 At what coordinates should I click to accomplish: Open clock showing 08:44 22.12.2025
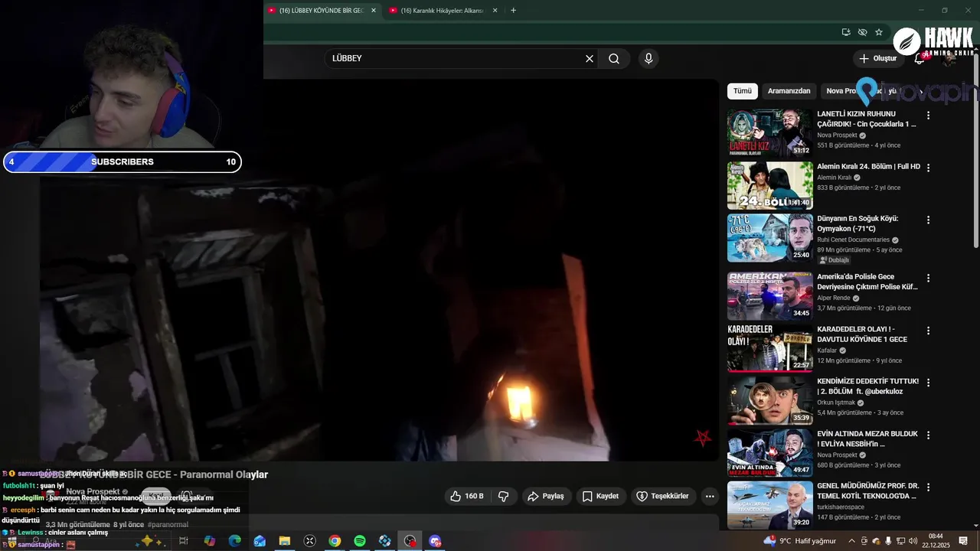point(936,541)
